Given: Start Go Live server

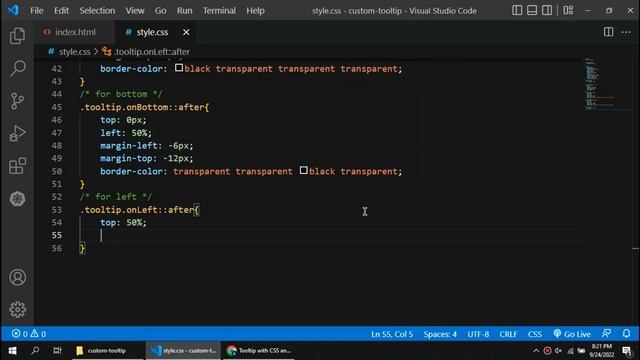Looking at the screenshot, I should [572, 334].
